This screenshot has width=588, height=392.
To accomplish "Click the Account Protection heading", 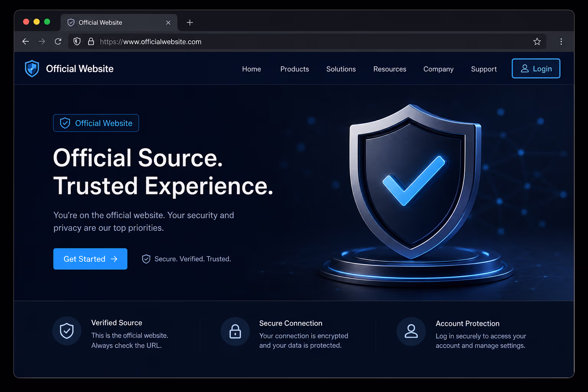I will point(467,323).
